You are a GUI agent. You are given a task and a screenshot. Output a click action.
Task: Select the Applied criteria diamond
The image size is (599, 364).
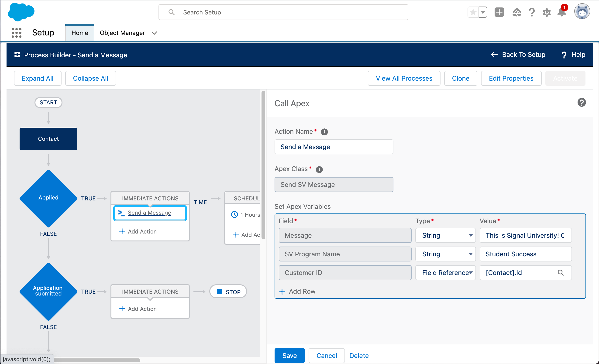pyautogui.click(x=48, y=198)
